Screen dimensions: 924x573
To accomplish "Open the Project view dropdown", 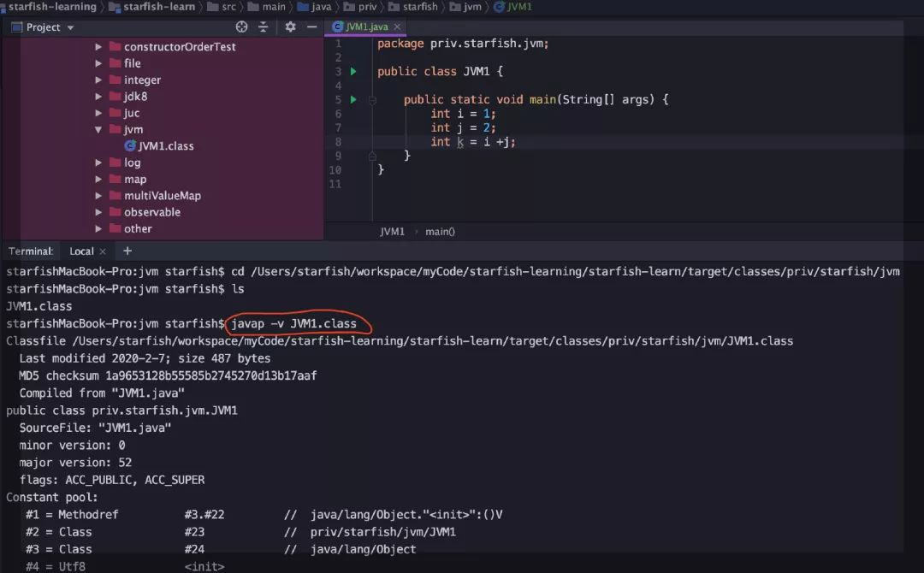I will [x=71, y=27].
